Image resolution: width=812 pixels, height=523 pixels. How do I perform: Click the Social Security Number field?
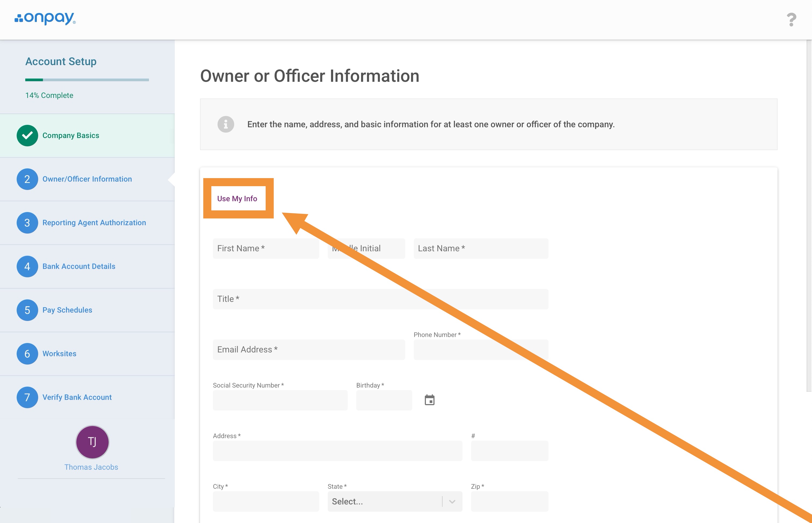coord(280,400)
